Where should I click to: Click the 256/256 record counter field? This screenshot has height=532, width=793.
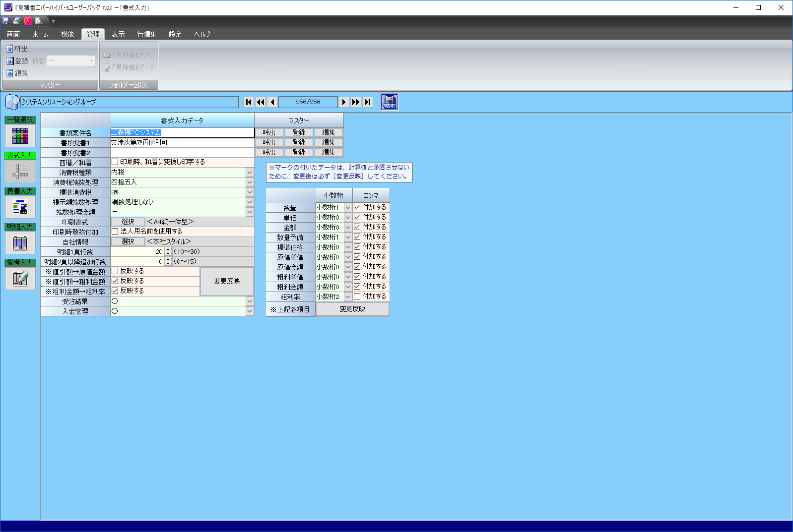[308, 102]
